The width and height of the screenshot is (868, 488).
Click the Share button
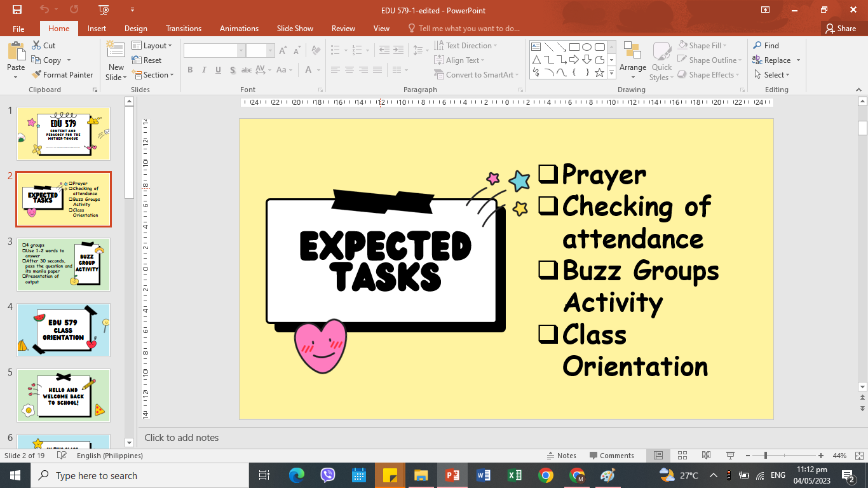click(x=841, y=29)
